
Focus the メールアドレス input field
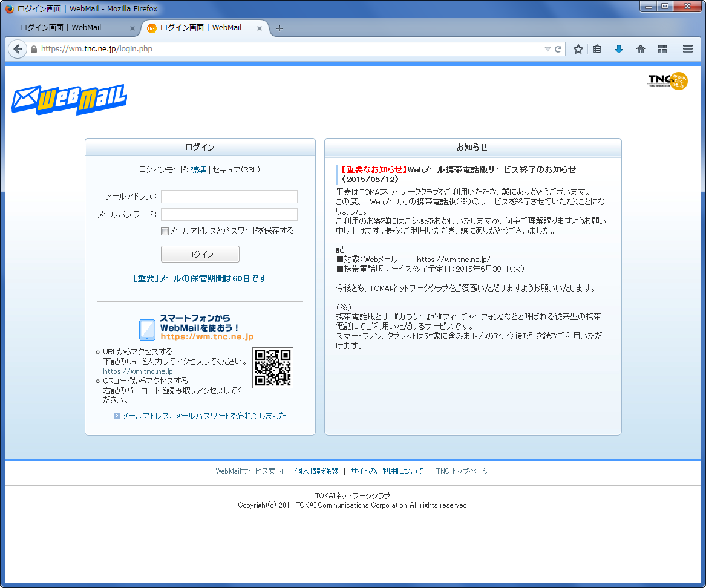[x=229, y=196]
